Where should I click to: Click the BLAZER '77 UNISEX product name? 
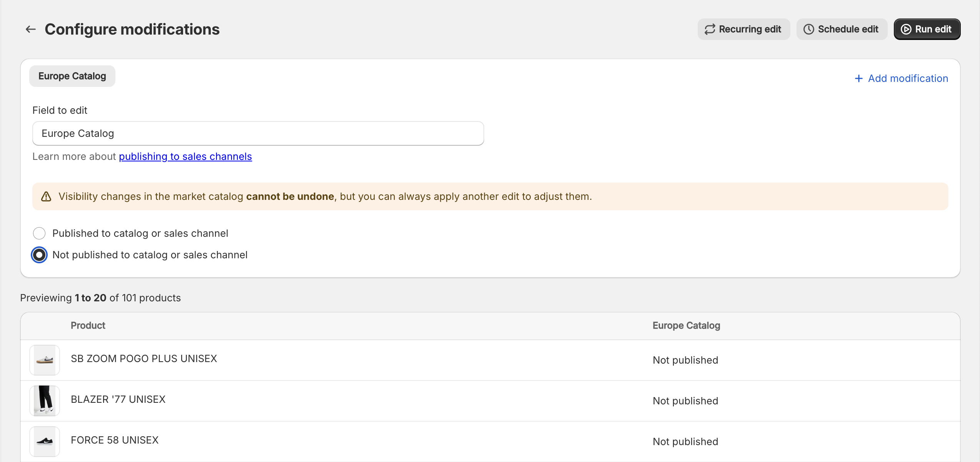click(x=118, y=399)
